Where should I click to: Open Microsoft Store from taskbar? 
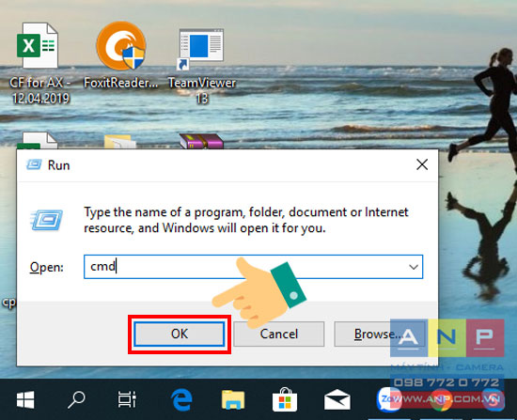click(x=285, y=400)
